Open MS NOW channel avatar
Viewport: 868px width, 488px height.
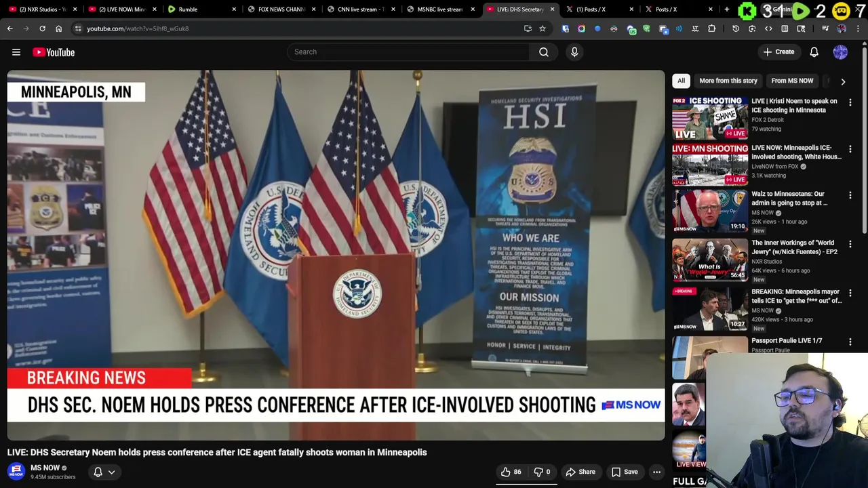click(16, 472)
